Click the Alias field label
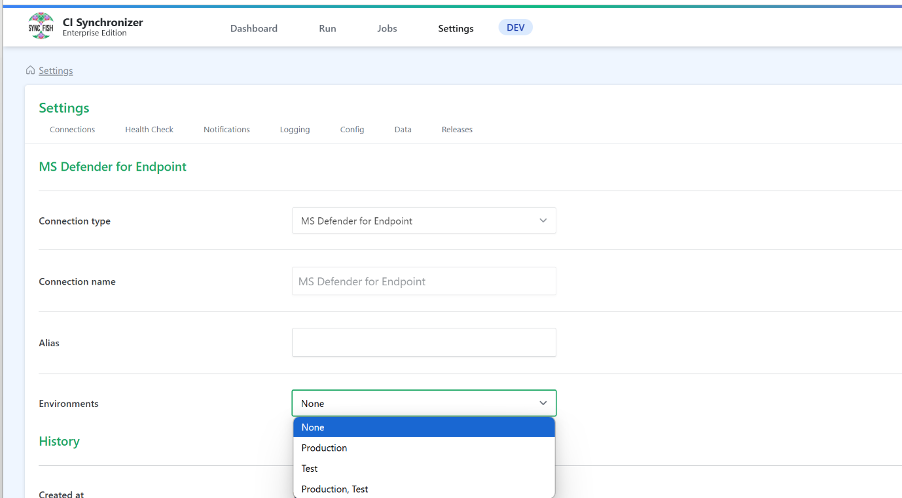The width and height of the screenshot is (902, 498). point(49,343)
